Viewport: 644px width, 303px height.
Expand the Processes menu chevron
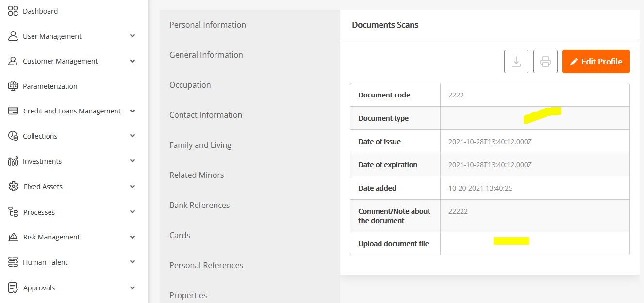tap(132, 212)
